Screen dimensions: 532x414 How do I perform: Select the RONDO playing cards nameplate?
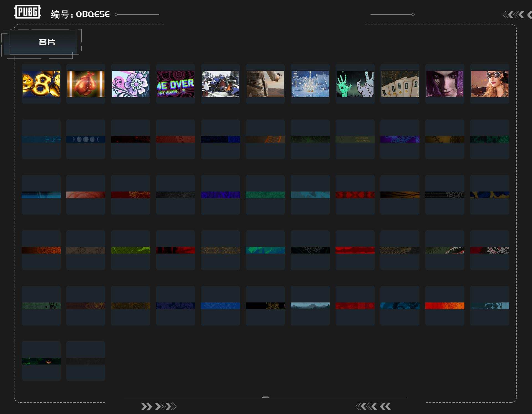click(400, 84)
